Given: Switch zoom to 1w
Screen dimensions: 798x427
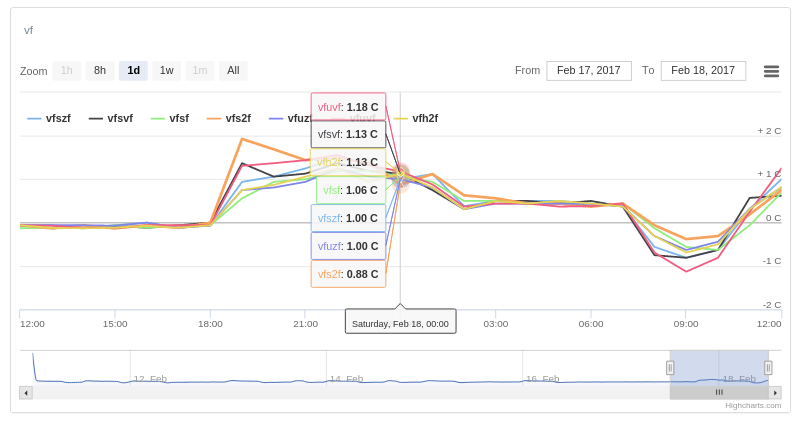Looking at the screenshot, I should [x=167, y=71].
